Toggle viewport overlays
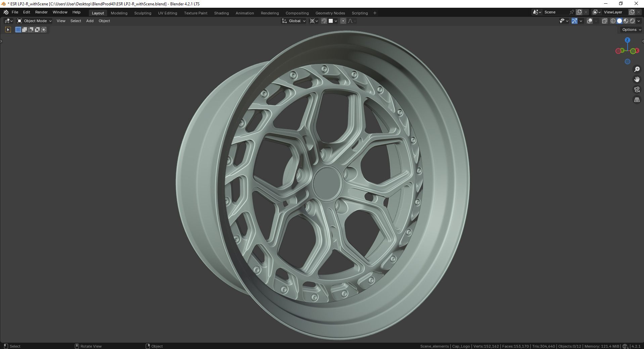Viewport: 644px width, 349px height. click(590, 21)
